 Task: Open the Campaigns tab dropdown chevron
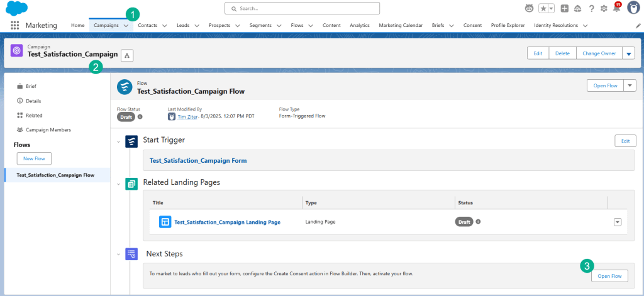coord(126,25)
